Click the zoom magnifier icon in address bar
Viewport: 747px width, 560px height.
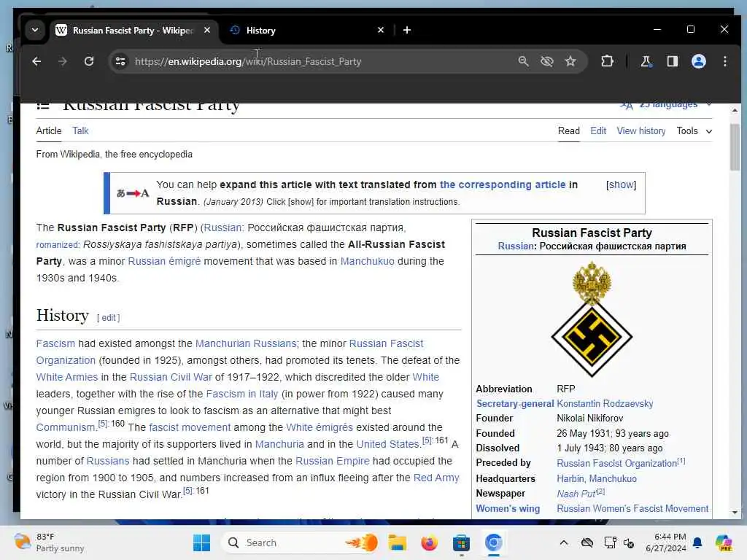click(x=523, y=61)
